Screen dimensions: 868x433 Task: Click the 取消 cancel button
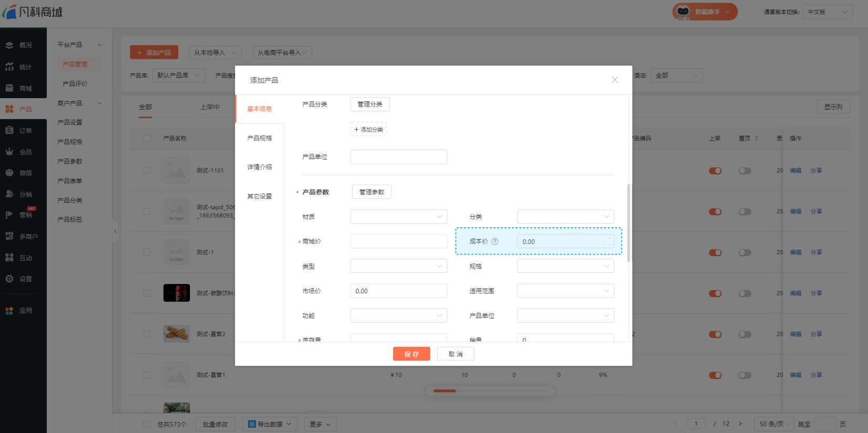[x=456, y=354]
